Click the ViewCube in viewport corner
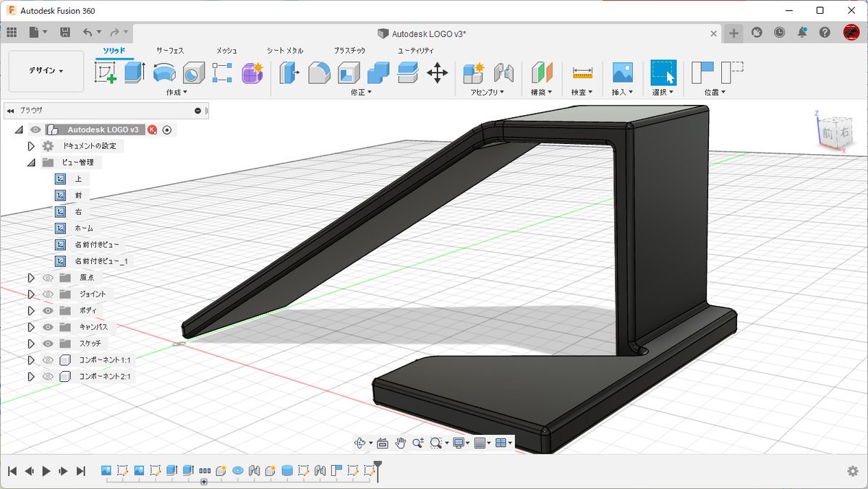The width and height of the screenshot is (868, 489). (x=834, y=132)
